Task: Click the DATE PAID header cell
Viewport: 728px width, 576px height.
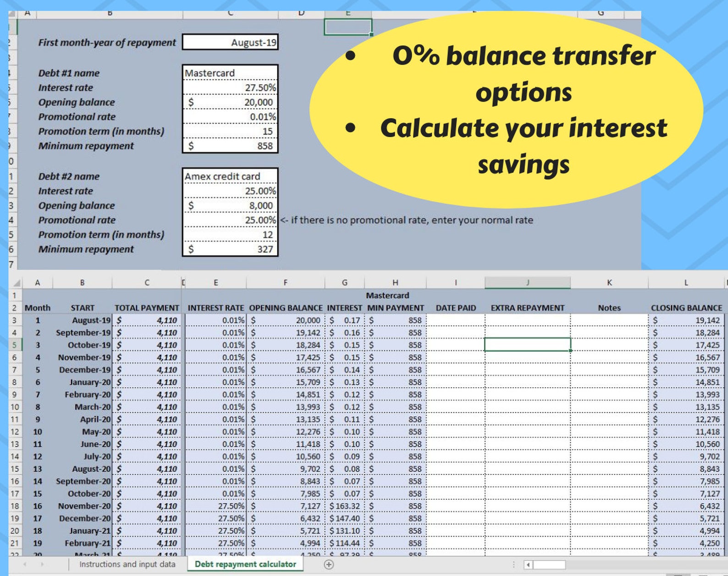Action: pyautogui.click(x=456, y=308)
